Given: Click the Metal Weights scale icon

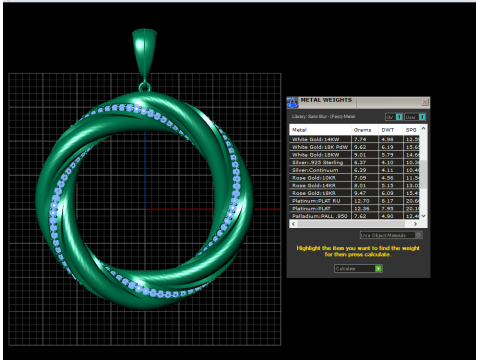Looking at the screenshot, I should coord(292,103).
